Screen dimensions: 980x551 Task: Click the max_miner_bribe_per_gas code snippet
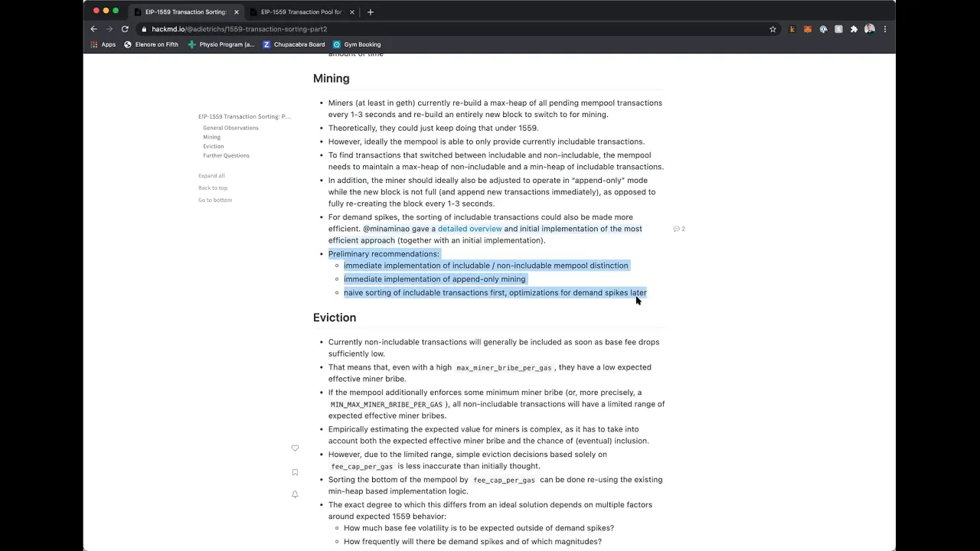(x=504, y=368)
